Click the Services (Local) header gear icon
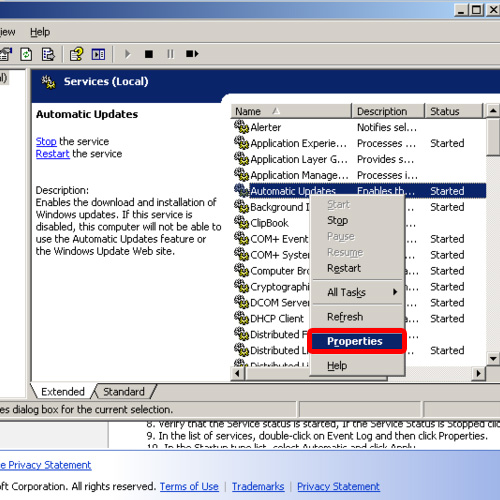The image size is (500, 500). (x=48, y=82)
